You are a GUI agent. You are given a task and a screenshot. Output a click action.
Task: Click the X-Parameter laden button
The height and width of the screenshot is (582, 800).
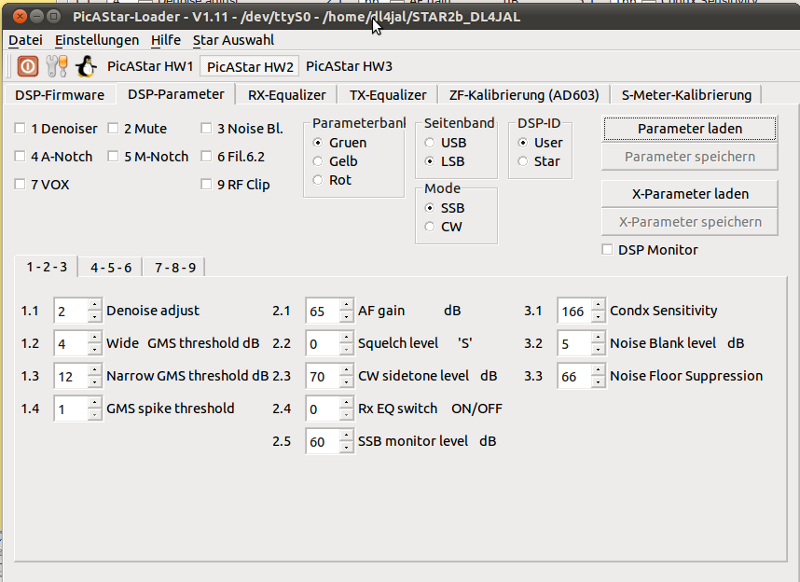pos(690,194)
